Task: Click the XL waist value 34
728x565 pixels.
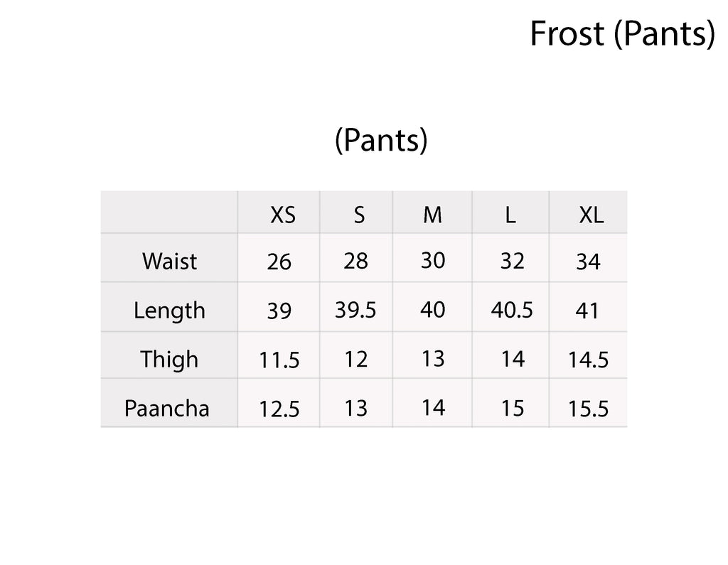Action: [588, 262]
